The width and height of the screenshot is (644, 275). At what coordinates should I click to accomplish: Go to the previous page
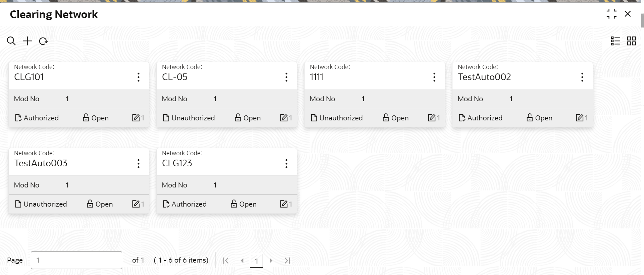(x=242, y=261)
